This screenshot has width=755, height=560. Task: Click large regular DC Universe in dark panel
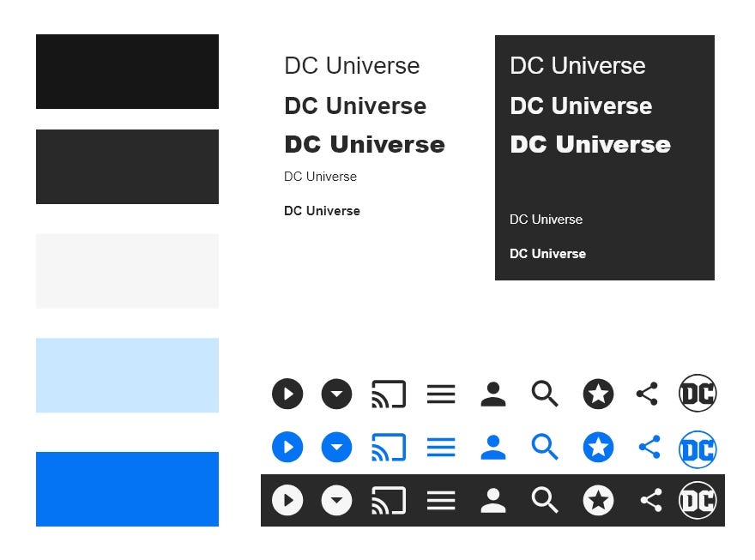[x=577, y=65]
